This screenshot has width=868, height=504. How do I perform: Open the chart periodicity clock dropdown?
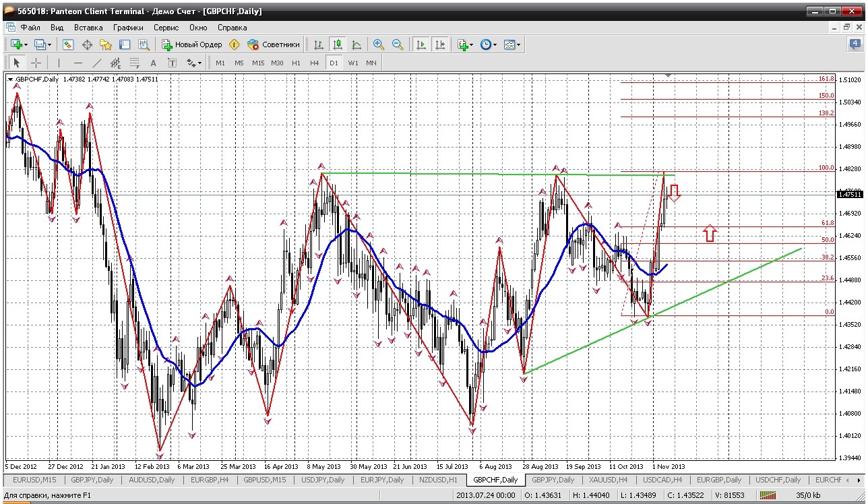pos(495,44)
